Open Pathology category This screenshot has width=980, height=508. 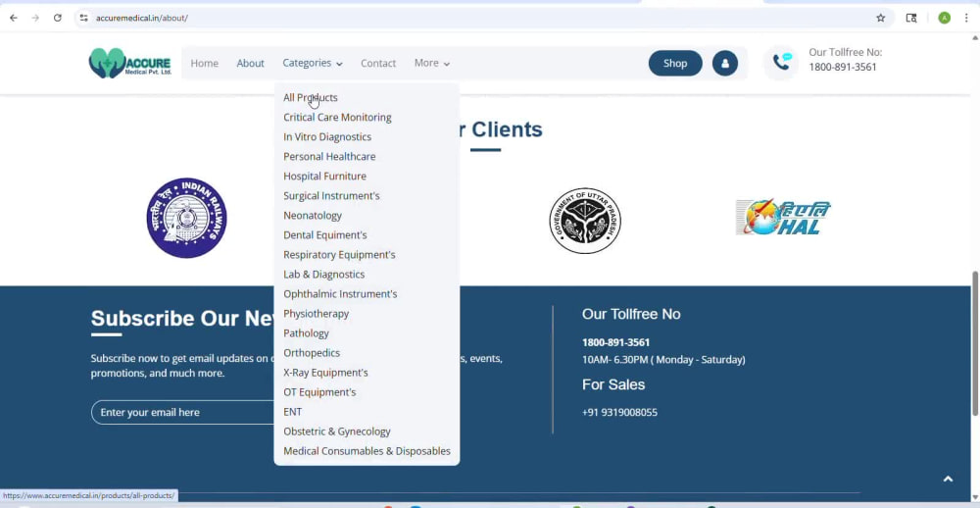306,332
